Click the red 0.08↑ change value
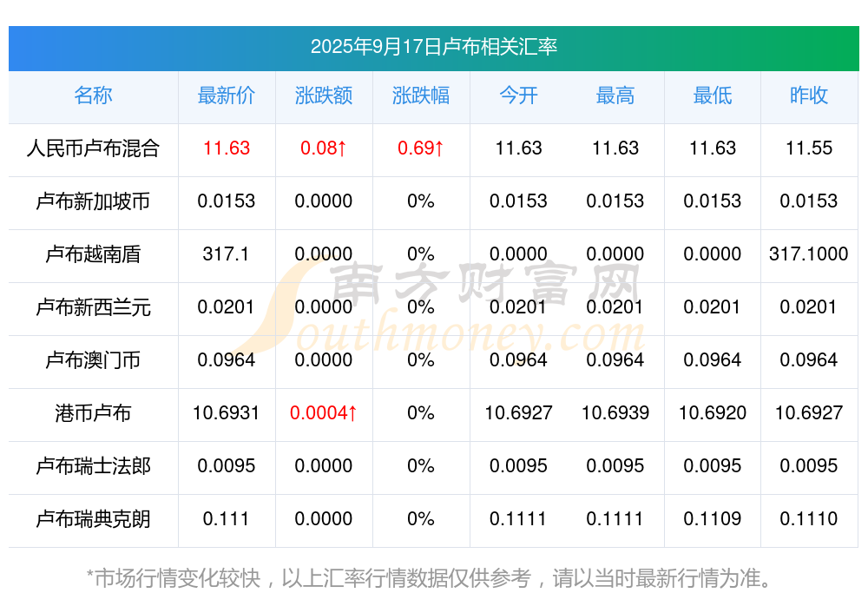The height and width of the screenshot is (606, 868). 323,148
